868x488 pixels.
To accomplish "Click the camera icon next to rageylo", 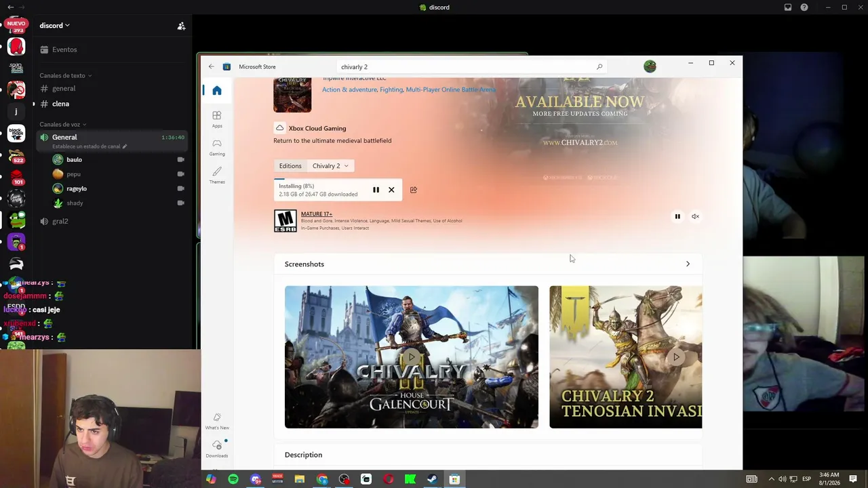I will pyautogui.click(x=180, y=188).
